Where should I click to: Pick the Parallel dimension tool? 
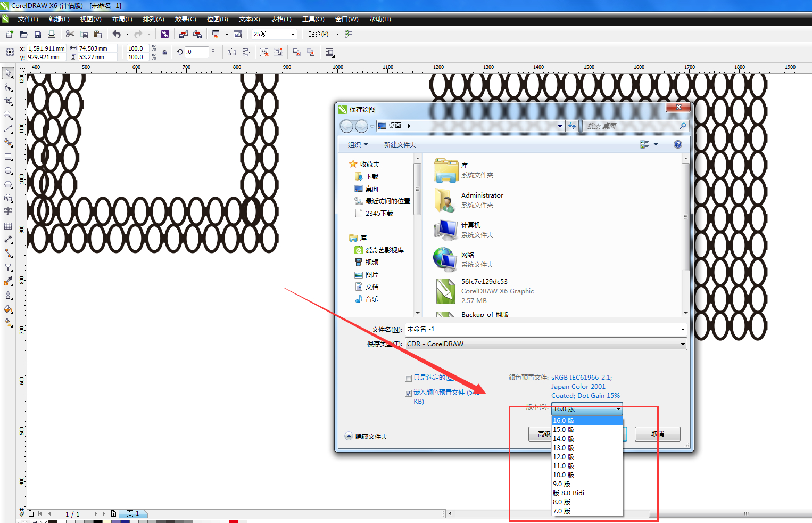click(x=9, y=240)
